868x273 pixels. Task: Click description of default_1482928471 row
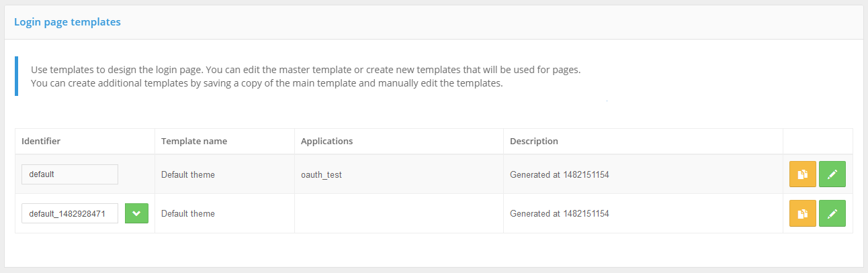[x=560, y=214]
